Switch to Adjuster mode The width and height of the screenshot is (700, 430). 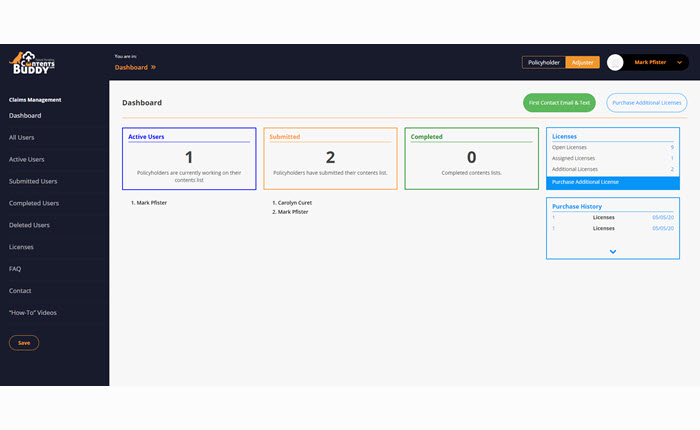[x=582, y=63]
